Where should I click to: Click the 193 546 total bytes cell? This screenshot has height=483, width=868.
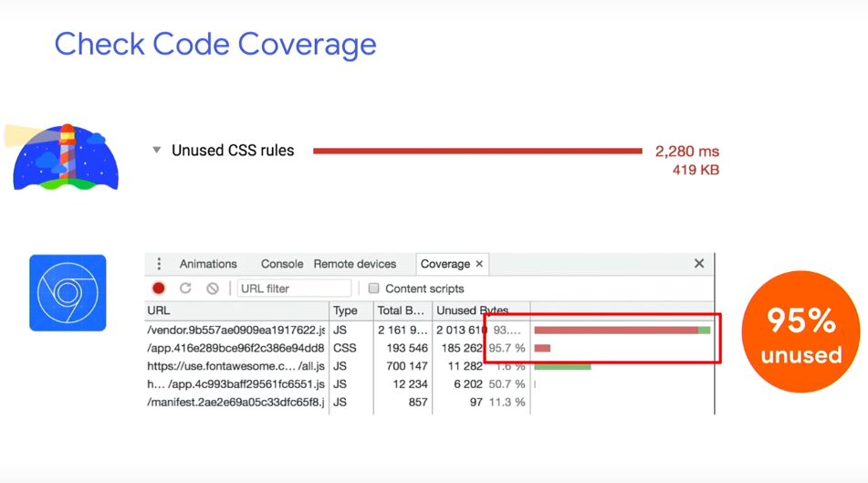tap(407, 348)
